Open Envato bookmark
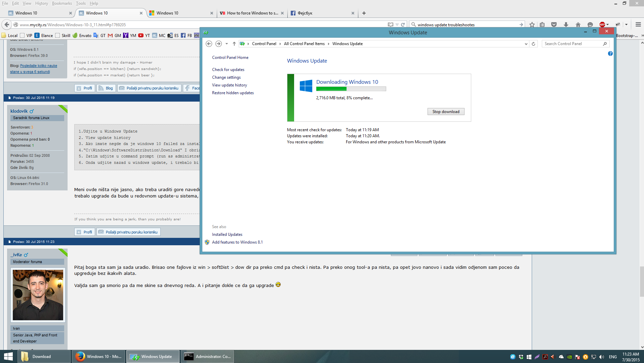This screenshot has height=363, width=644. (x=82, y=35)
